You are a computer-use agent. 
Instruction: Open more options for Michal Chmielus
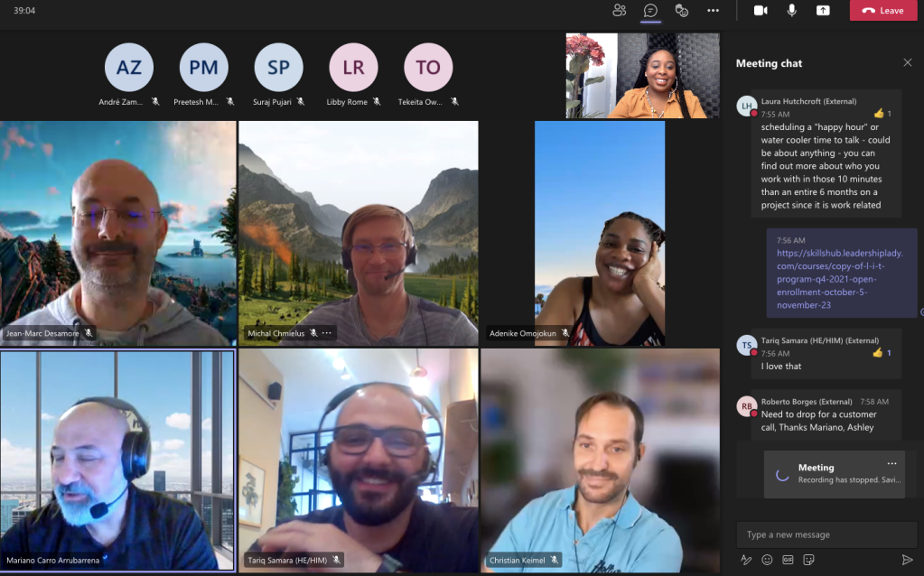327,333
